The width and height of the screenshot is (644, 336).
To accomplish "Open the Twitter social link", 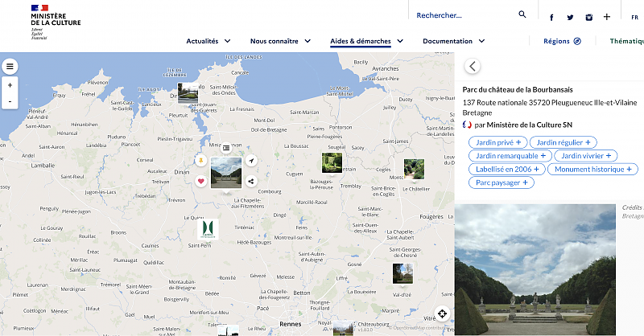I will pyautogui.click(x=570, y=17).
